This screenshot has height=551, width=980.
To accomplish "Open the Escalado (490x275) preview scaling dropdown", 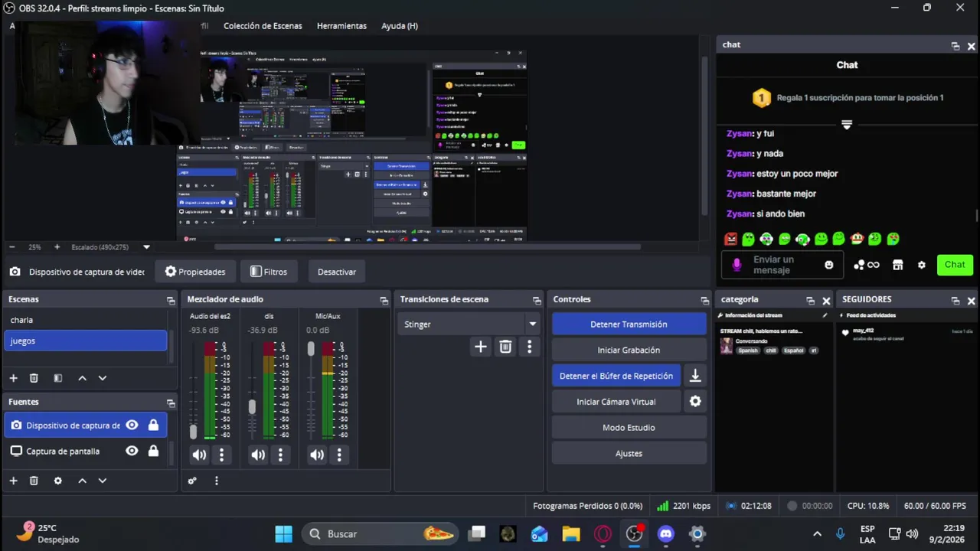I will pyautogui.click(x=111, y=247).
